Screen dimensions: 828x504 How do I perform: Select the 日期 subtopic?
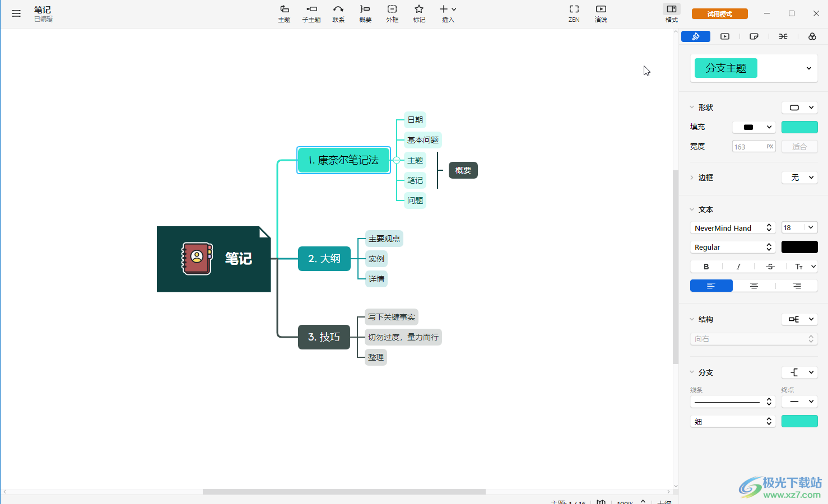tap(415, 120)
